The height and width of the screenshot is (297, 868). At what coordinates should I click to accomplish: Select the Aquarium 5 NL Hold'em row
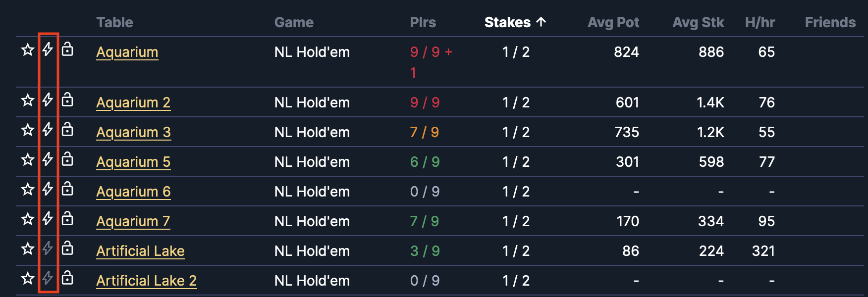point(440,161)
